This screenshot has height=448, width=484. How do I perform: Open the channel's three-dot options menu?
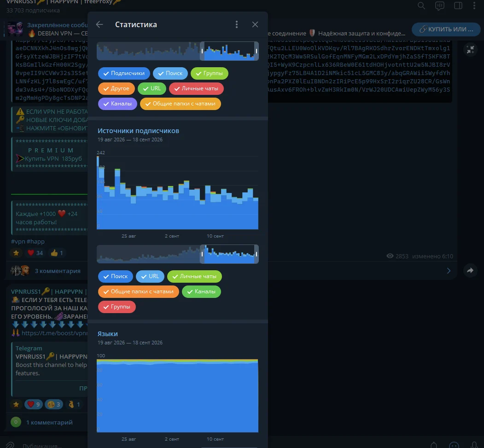[x=474, y=6]
